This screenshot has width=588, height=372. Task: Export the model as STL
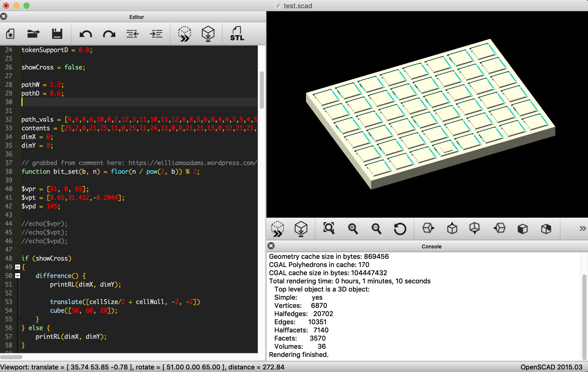click(237, 34)
